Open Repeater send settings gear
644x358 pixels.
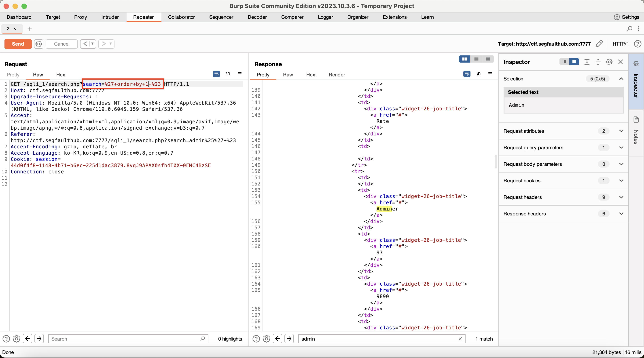coord(38,44)
